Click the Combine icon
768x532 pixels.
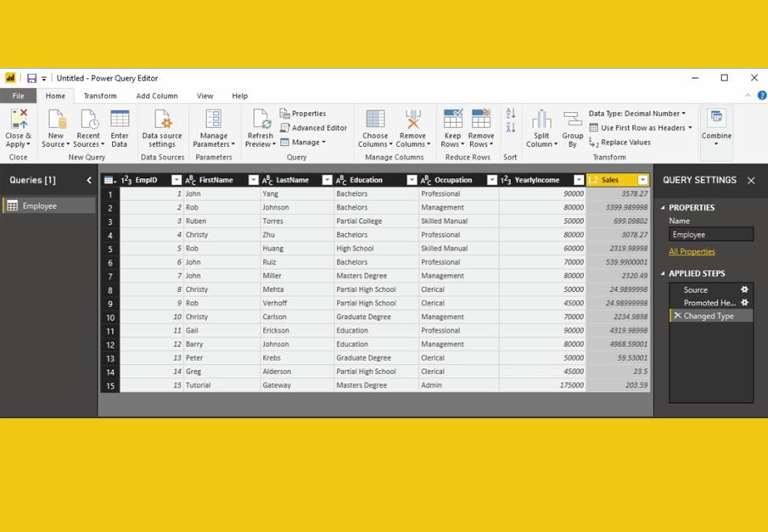pos(716,118)
